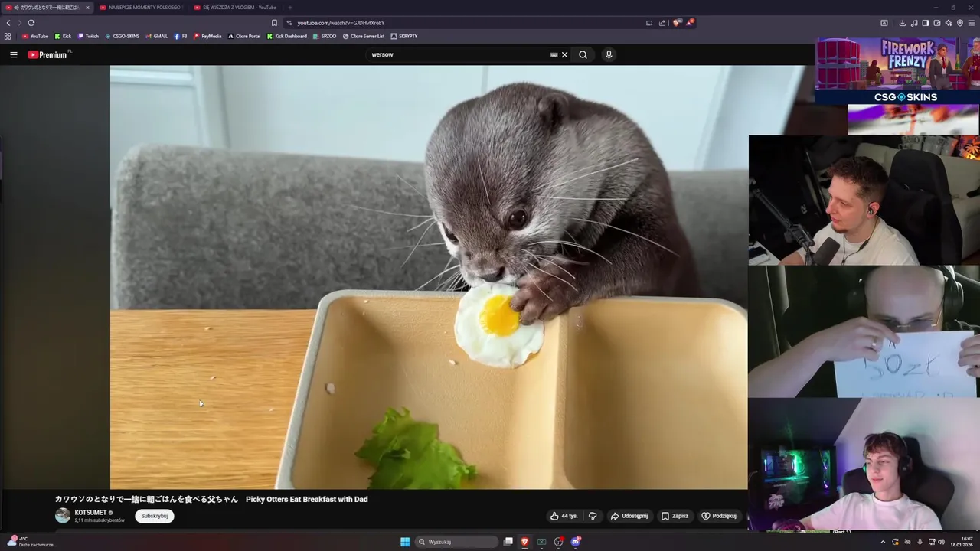Close the first otter video tab
This screenshot has height=551, width=980.
(x=87, y=8)
